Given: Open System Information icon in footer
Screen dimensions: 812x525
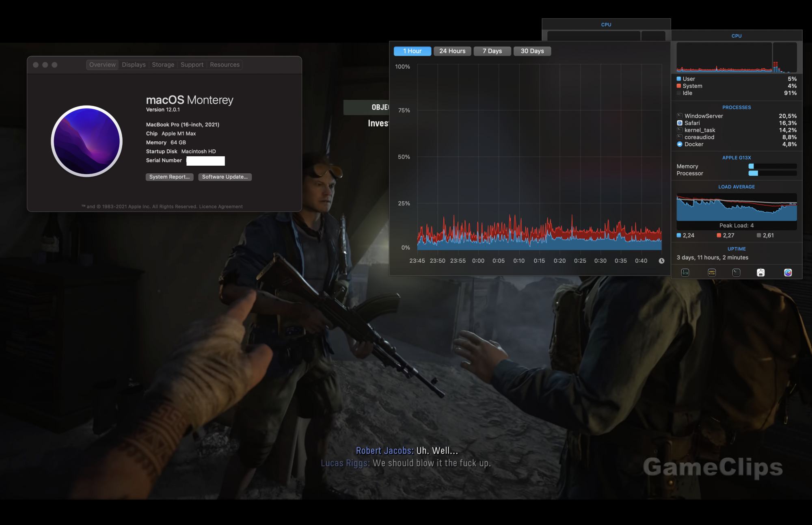Looking at the screenshot, I should [x=761, y=272].
